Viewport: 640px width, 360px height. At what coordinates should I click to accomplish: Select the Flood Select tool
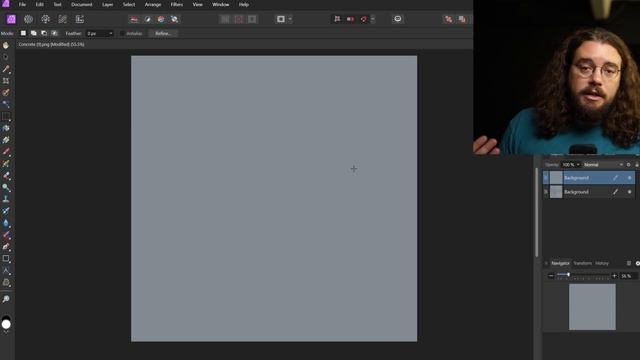(6, 104)
